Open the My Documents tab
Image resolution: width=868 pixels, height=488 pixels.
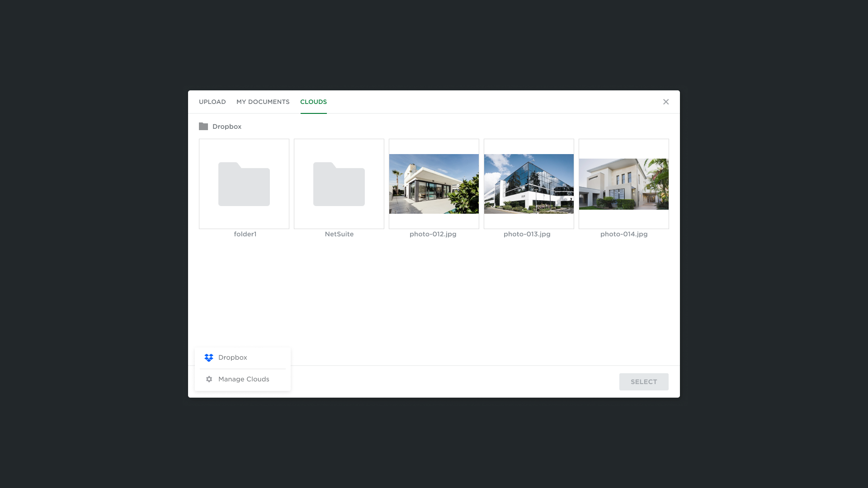click(x=263, y=102)
